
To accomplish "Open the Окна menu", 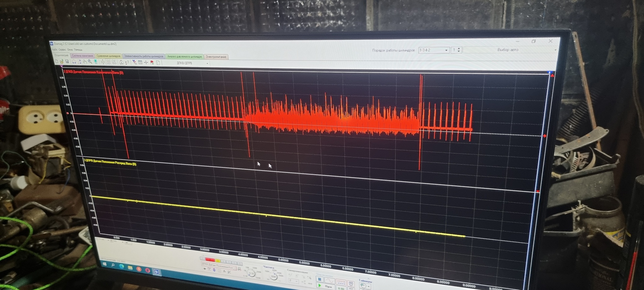I will tap(70, 50).
